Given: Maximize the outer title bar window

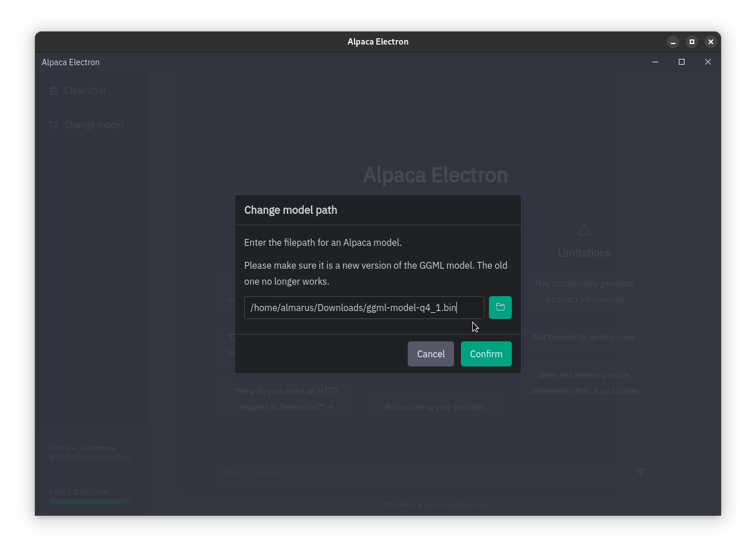Looking at the screenshot, I should coord(692,42).
